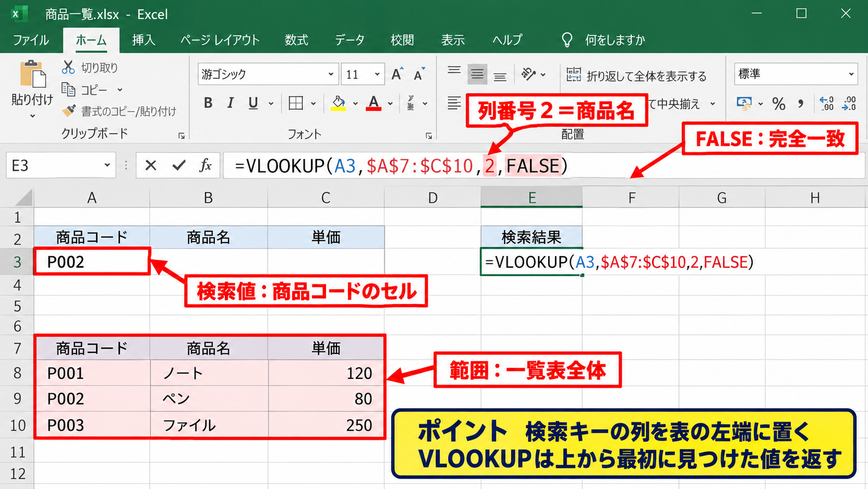Click the text orientation icon
This screenshot has height=489, width=868.
coord(528,74)
